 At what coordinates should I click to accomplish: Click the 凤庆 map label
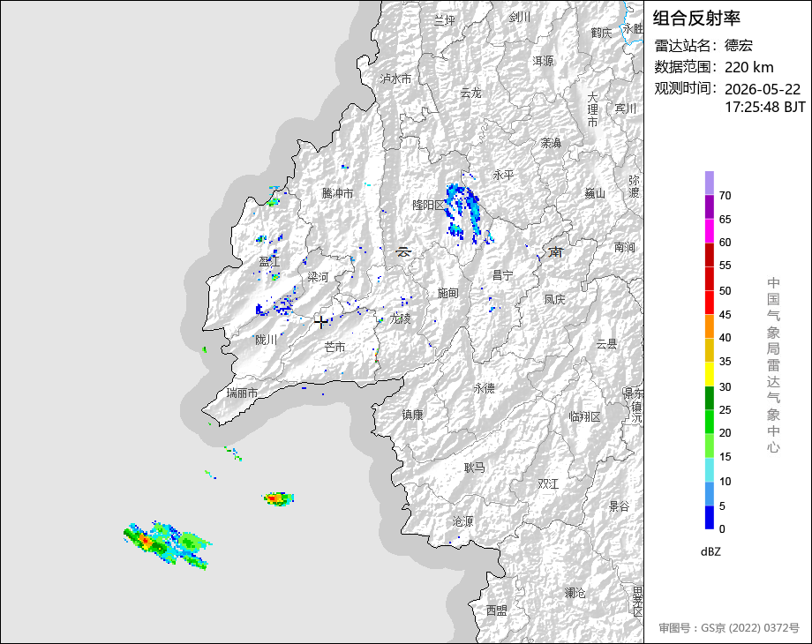554,299
